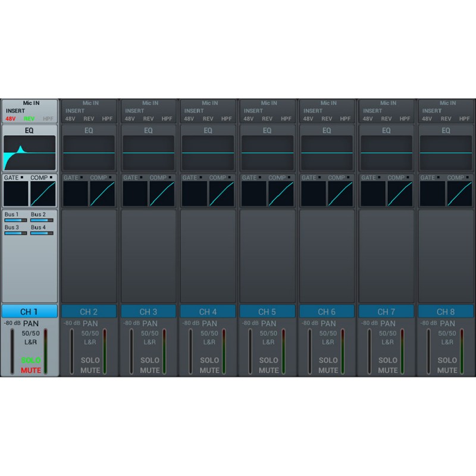The image size is (476, 476).
Task: Toggle 48V phantom power on CH 1
Action: [11, 119]
